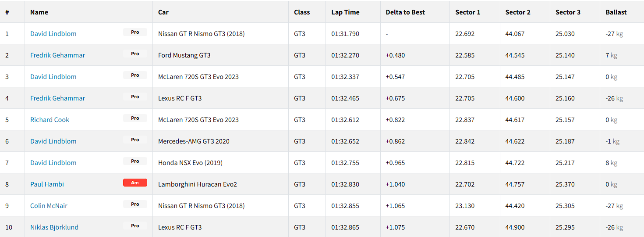The width and height of the screenshot is (644, 237).
Task: Open Fredrik Gehammar link in Ford Mustang row
Action: point(57,55)
